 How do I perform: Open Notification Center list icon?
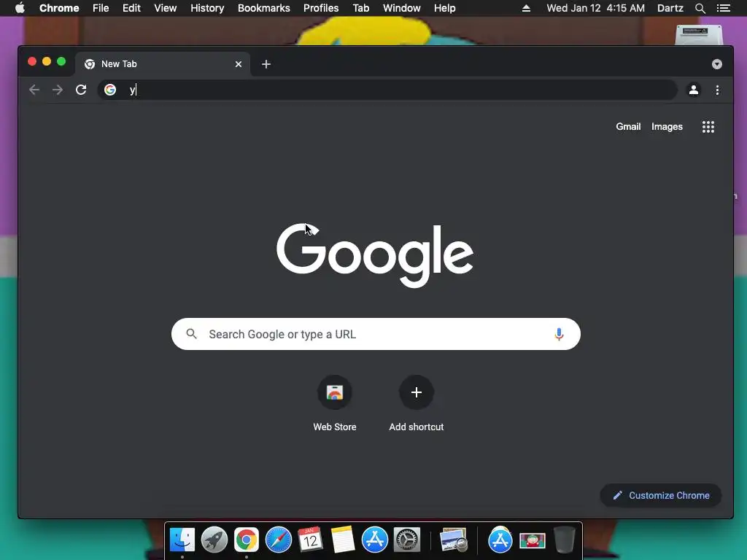(724, 8)
